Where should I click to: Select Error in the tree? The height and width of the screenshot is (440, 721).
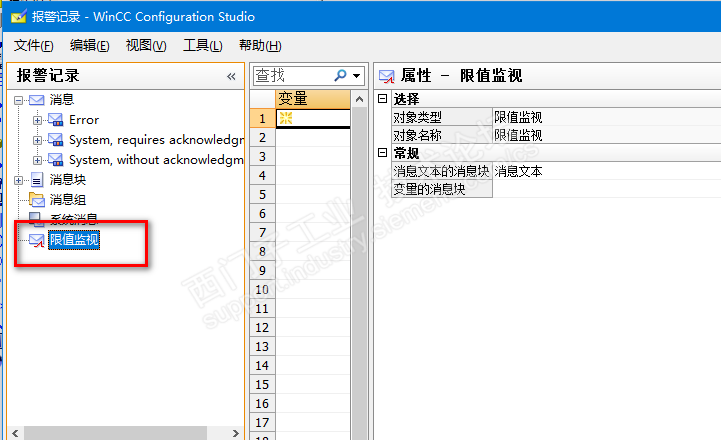pos(84,120)
